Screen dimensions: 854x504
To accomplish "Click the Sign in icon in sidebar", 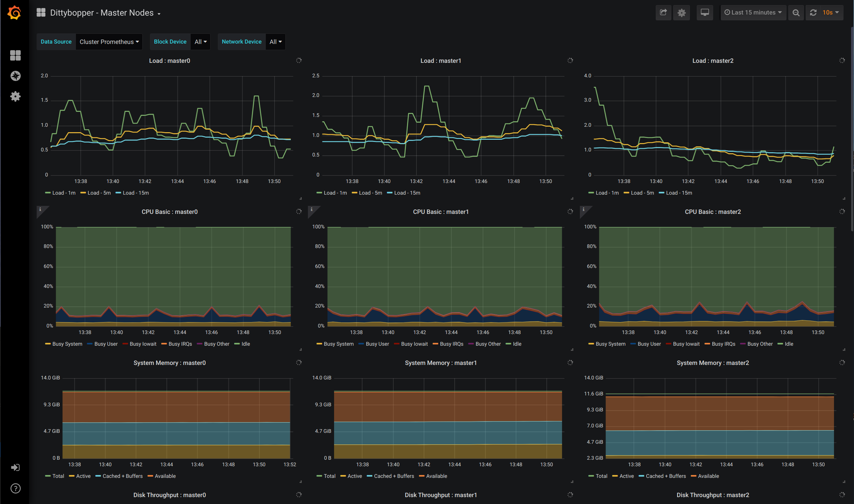I will pyautogui.click(x=15, y=467).
